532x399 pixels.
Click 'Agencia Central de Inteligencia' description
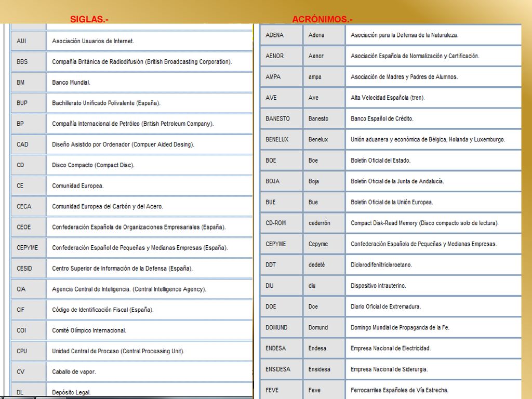(129, 289)
